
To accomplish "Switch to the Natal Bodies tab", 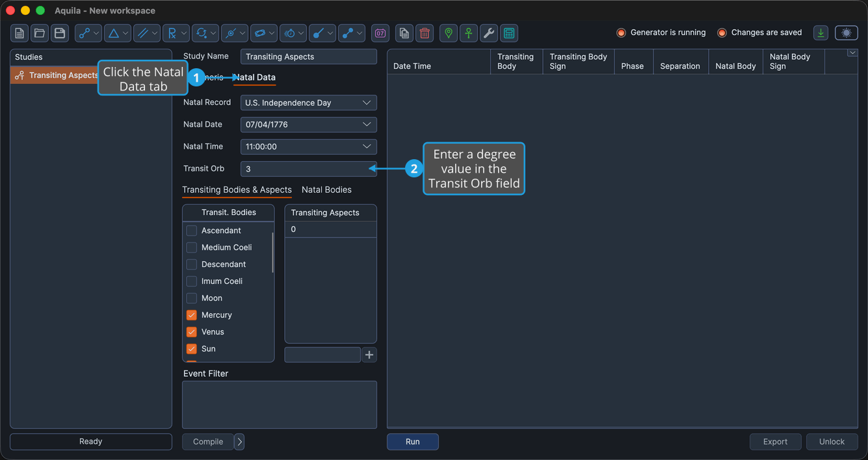I will (326, 190).
